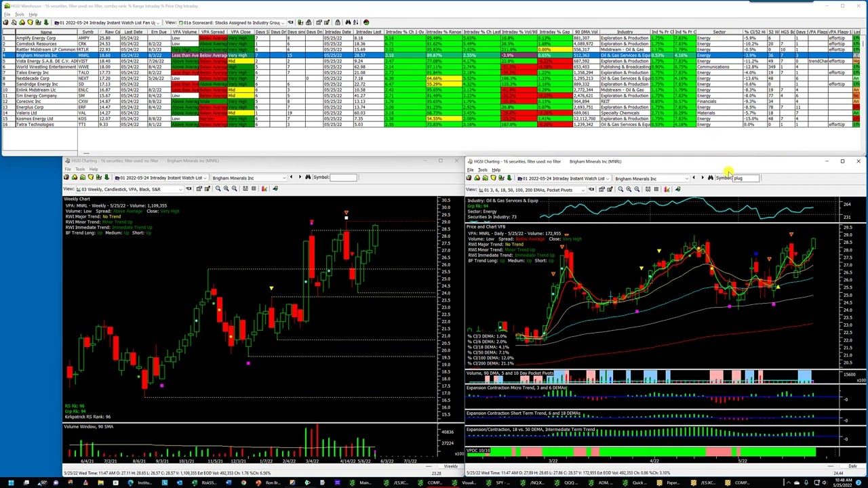Click zoom magnifier icon in left chart toolbar

click(x=218, y=188)
